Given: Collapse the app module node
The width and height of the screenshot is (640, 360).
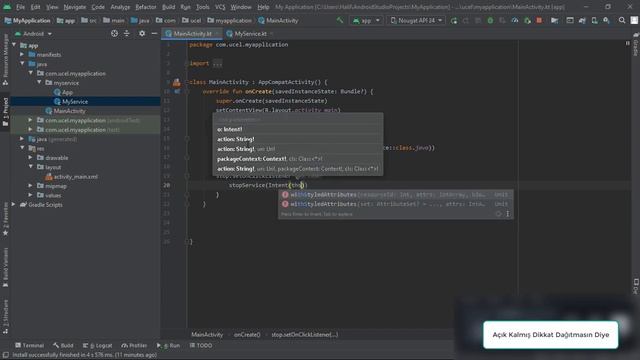Looking at the screenshot, I should click(14, 45).
